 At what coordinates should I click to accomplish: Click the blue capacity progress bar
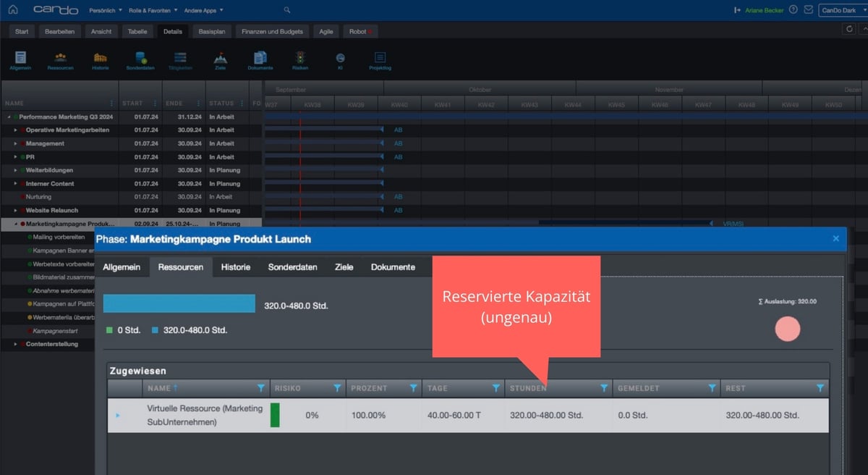point(177,302)
